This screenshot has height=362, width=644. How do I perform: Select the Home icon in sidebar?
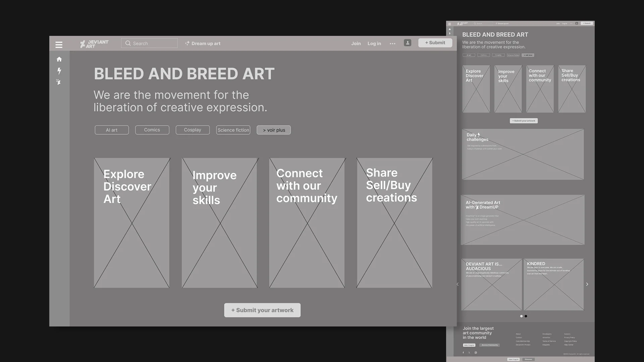pyautogui.click(x=59, y=59)
